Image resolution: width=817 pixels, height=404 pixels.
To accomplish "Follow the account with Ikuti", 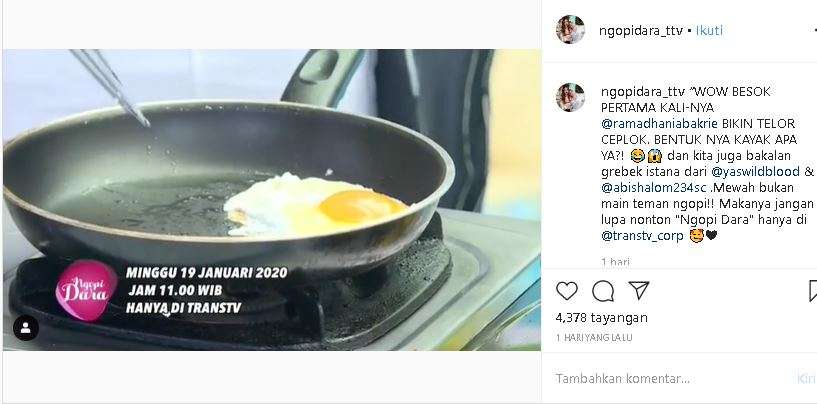I will pyautogui.click(x=709, y=30).
